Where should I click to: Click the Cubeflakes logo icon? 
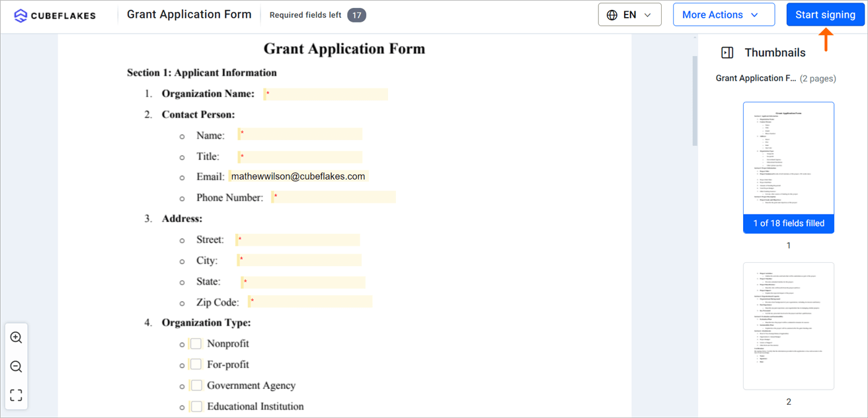[x=21, y=15]
